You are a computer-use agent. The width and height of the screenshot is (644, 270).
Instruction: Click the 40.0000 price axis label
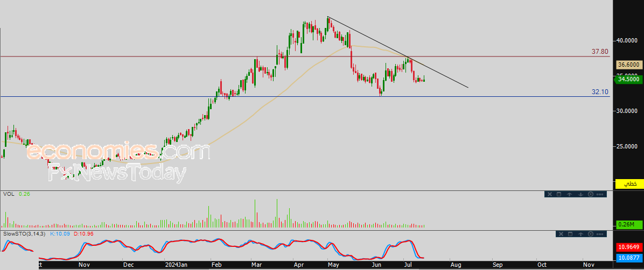627,41
